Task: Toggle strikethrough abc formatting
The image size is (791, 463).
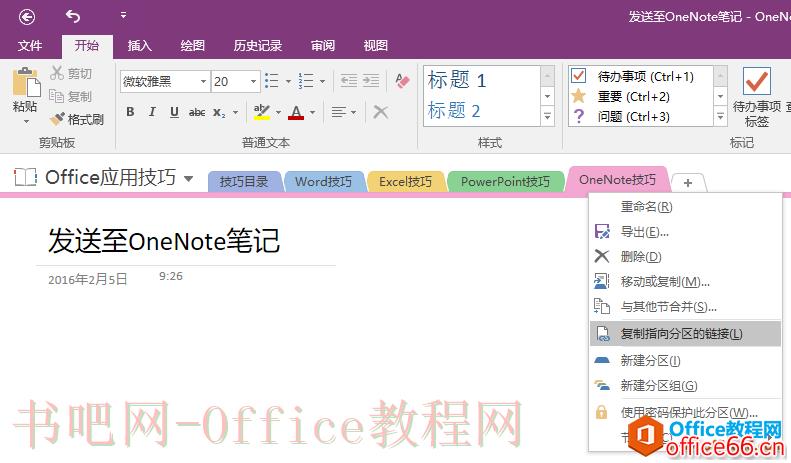Action: click(197, 112)
